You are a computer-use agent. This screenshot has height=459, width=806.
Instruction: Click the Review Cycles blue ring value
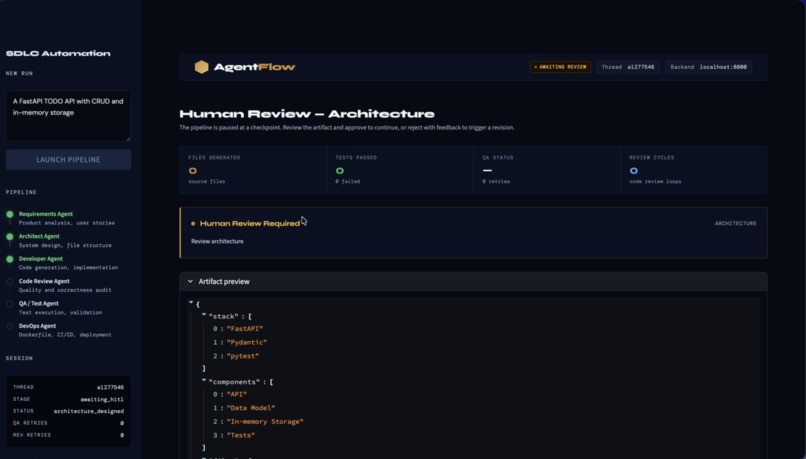(x=634, y=171)
